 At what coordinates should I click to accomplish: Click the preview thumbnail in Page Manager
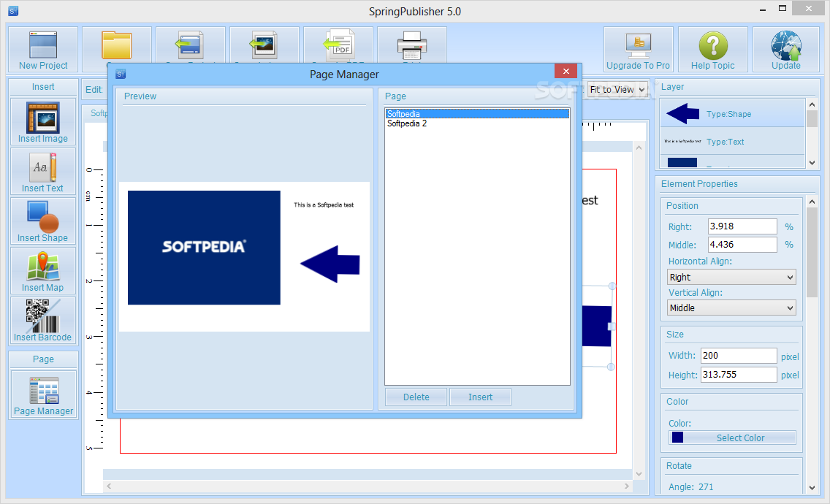244,257
